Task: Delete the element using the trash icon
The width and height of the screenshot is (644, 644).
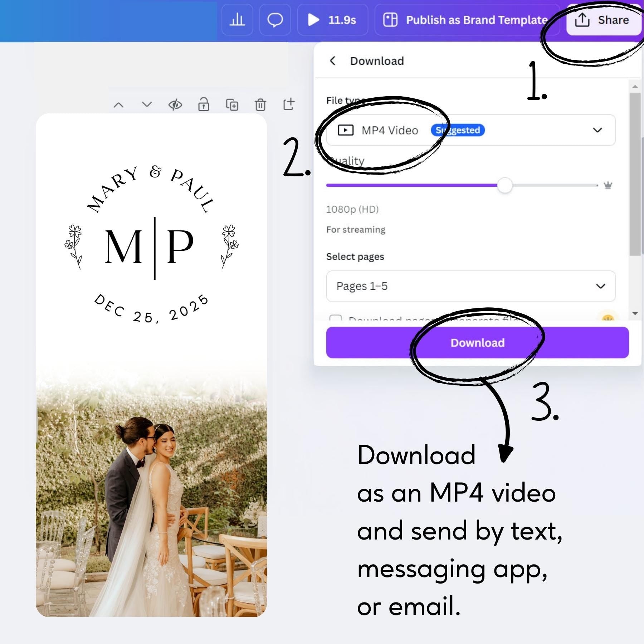Action: (260, 104)
